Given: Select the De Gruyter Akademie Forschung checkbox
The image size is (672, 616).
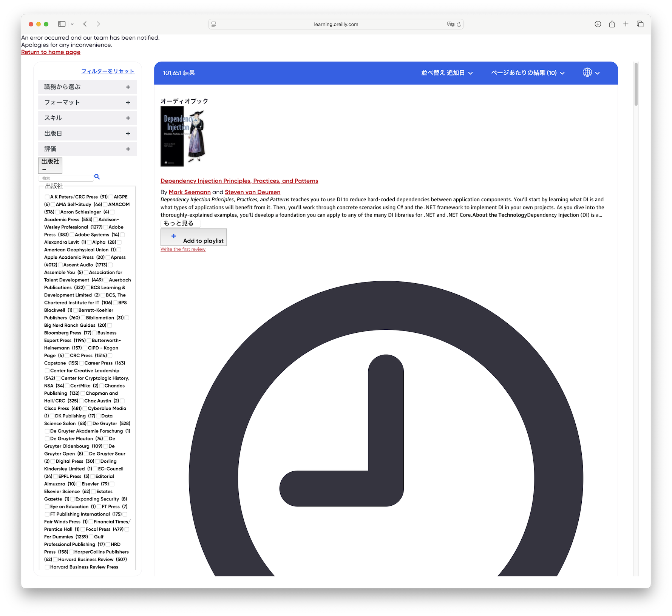Looking at the screenshot, I should point(47,431).
